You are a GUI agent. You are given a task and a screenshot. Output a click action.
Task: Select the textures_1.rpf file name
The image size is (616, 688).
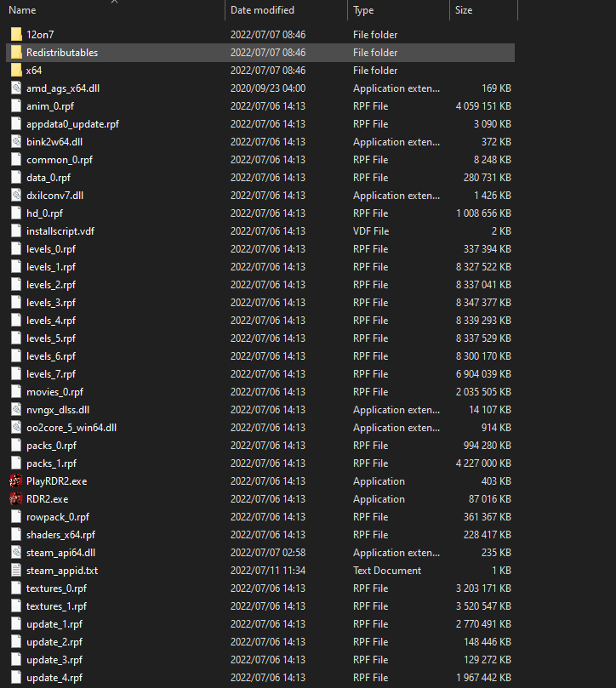57,606
